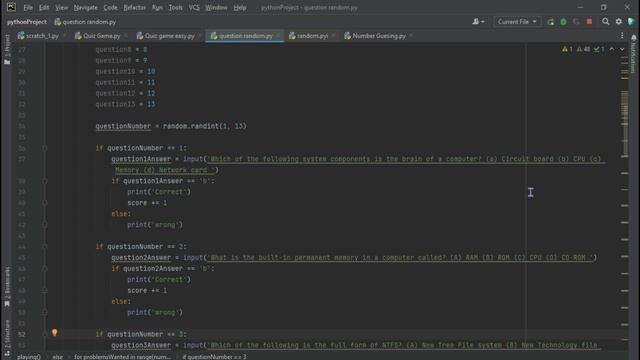This screenshot has width=640, height=360.
Task: Click the "print('wrong')" line under question2Answer
Action: (x=155, y=312)
